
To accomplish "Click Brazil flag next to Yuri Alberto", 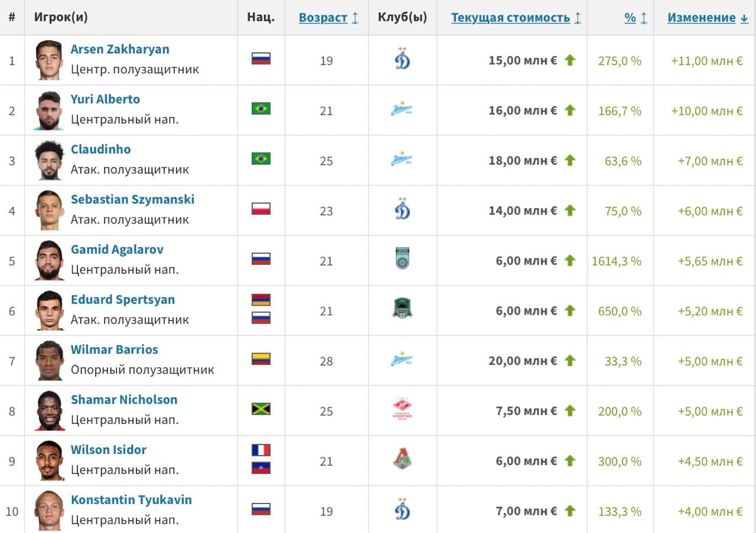I will (x=261, y=109).
